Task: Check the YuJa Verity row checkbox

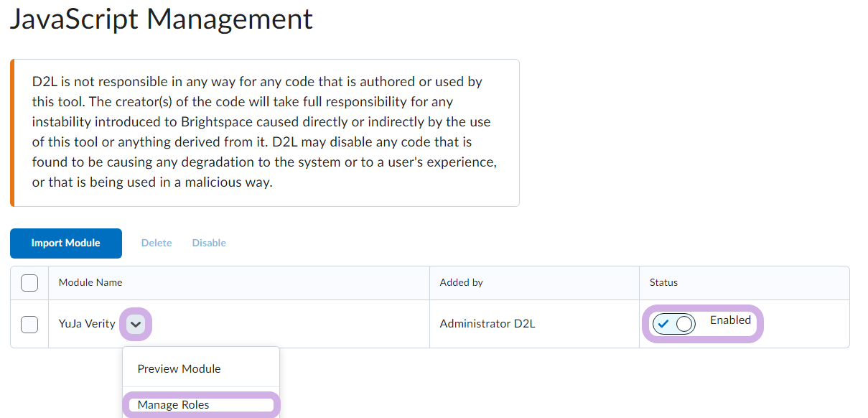Action: (29, 325)
